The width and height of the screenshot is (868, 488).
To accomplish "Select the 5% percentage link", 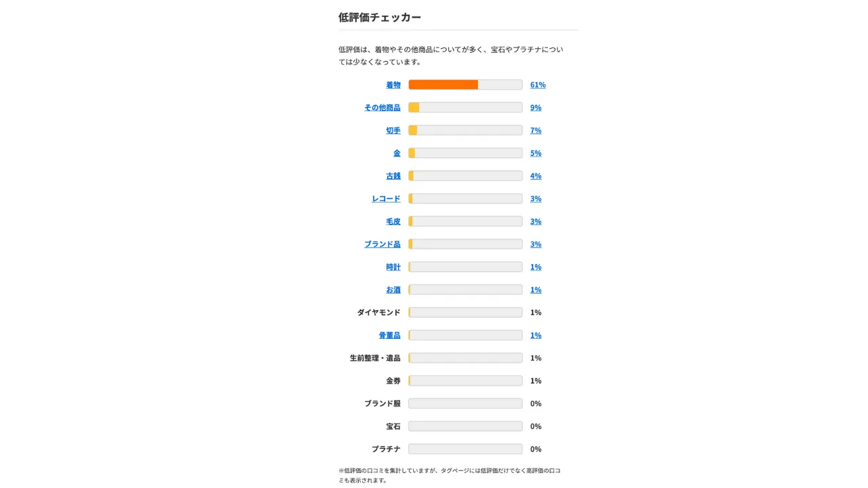I will (536, 153).
